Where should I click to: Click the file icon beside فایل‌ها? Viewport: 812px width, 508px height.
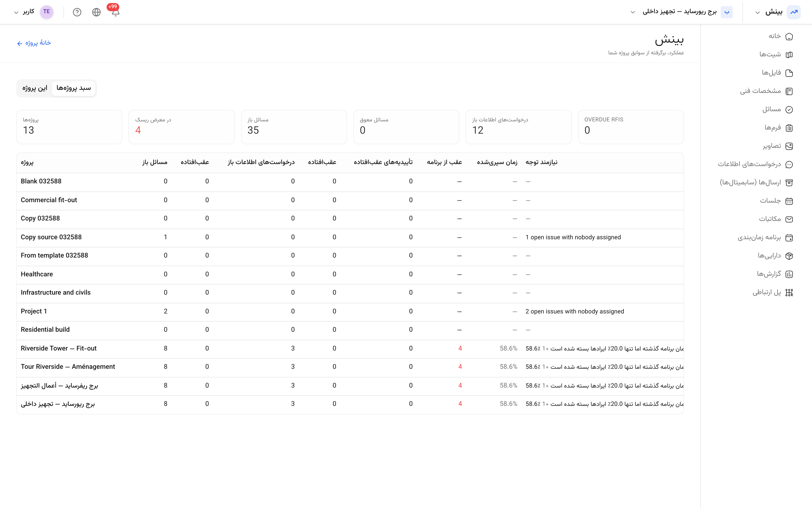(789, 73)
